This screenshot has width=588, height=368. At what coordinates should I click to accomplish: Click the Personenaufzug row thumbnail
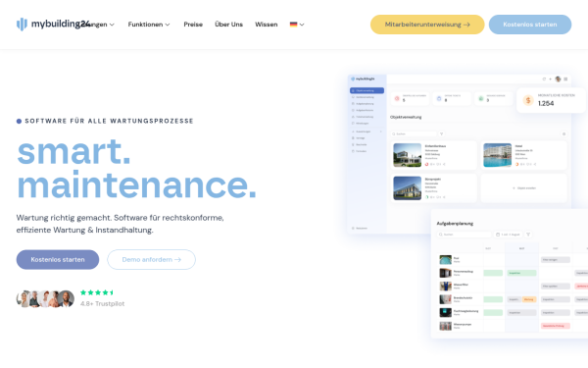pyautogui.click(x=446, y=273)
